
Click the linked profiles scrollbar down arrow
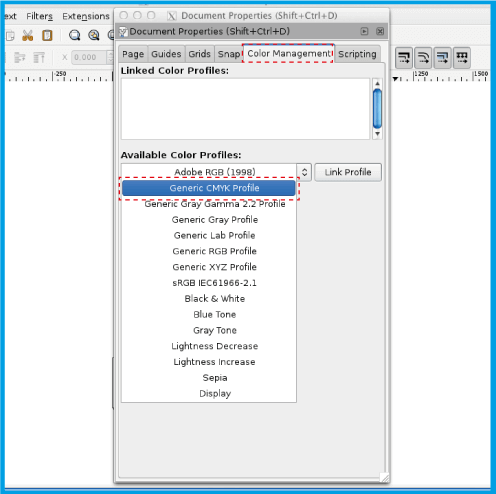point(377,134)
